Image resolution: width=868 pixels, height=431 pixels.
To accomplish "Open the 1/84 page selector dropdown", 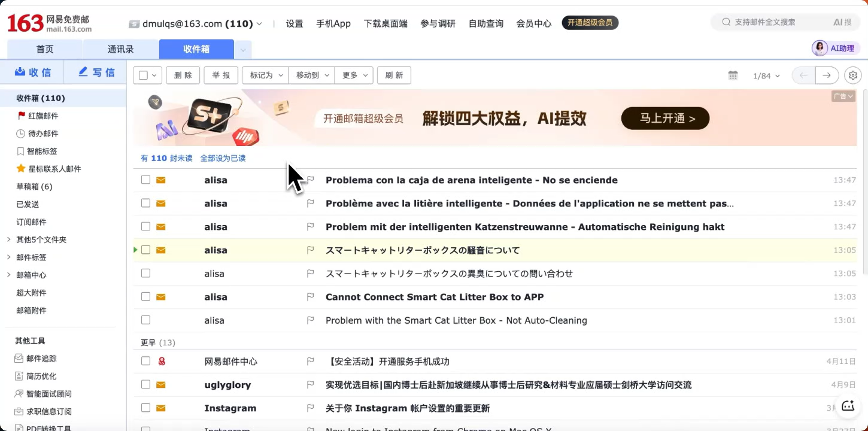I will (x=767, y=75).
